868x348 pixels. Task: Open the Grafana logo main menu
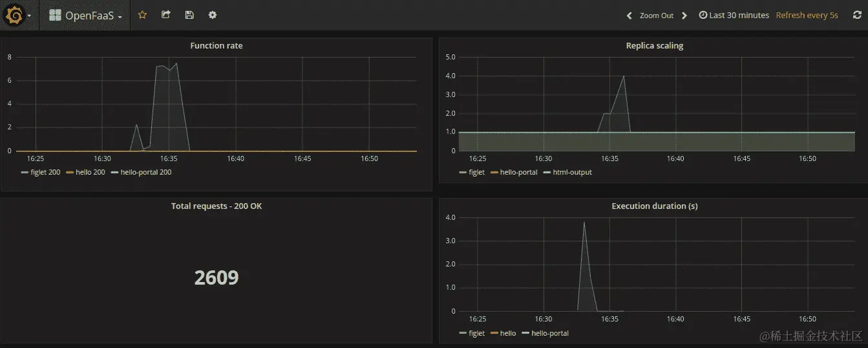(x=17, y=15)
